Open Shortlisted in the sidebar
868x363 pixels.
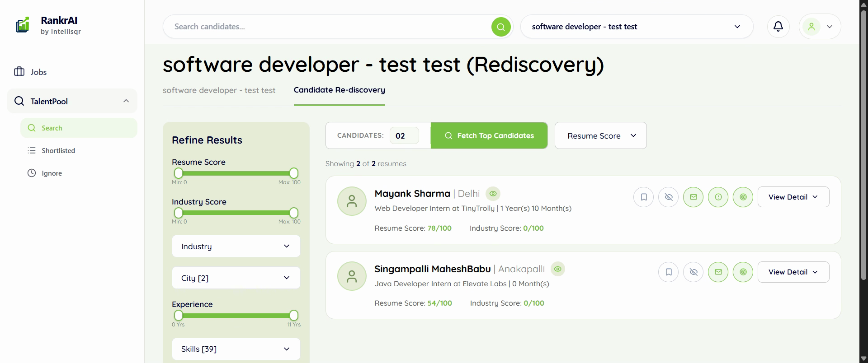tap(58, 150)
